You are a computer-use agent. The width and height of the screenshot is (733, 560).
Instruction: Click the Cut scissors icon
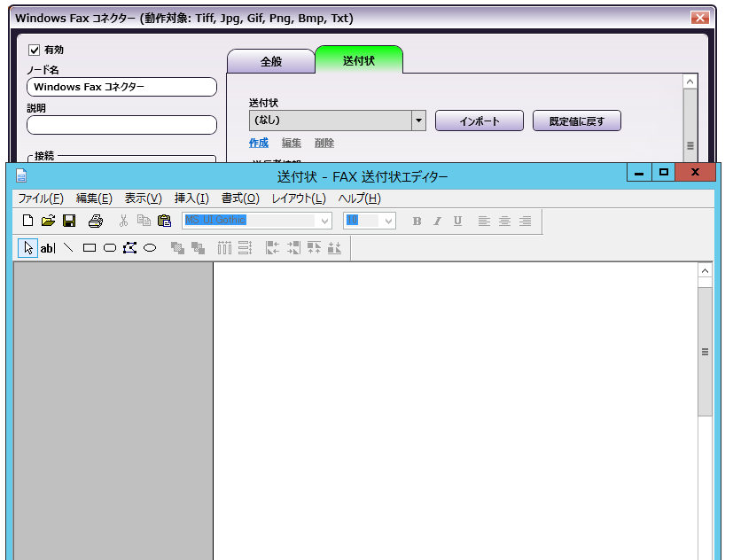[x=123, y=221]
